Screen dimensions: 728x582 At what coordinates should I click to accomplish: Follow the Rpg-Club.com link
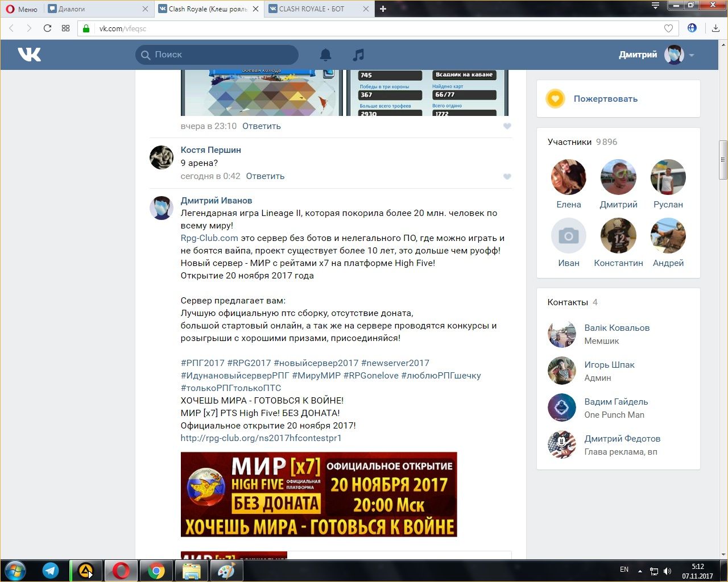209,238
